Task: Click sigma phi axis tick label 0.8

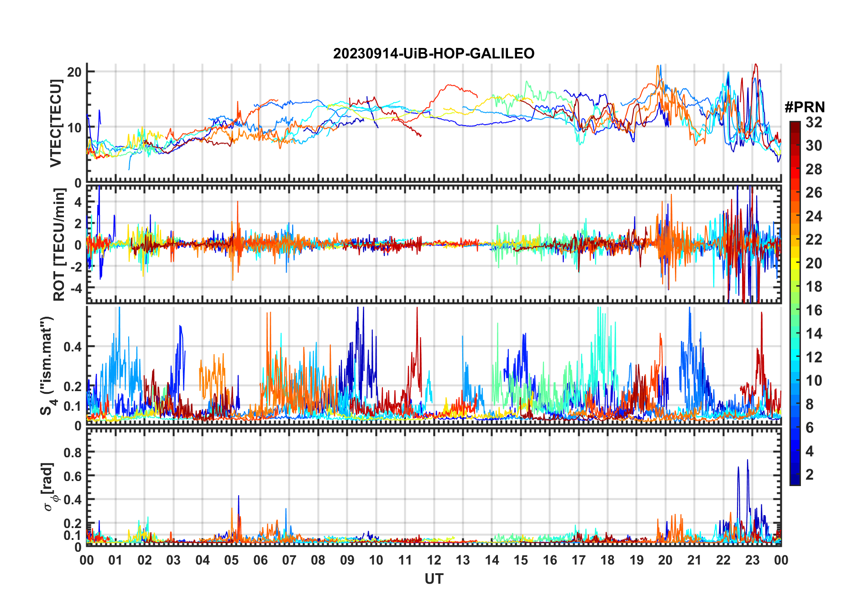Action: pos(72,452)
